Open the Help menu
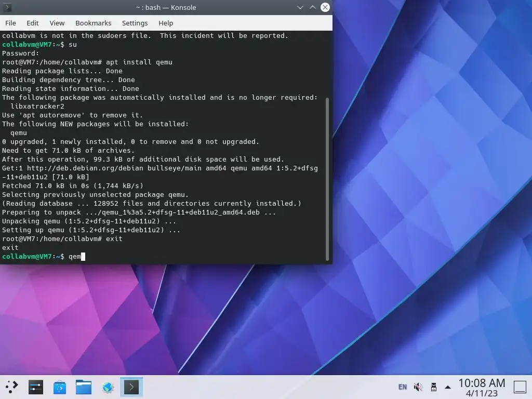 (x=166, y=23)
